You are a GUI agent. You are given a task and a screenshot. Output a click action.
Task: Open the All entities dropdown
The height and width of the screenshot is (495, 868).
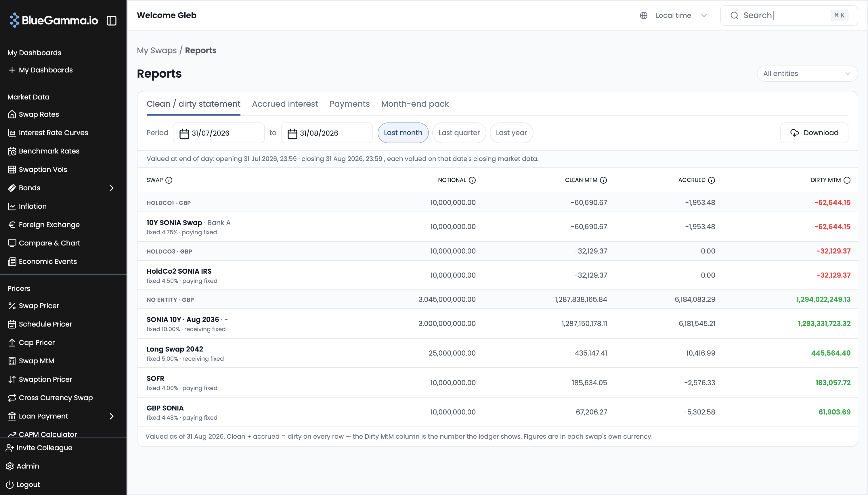coord(807,74)
